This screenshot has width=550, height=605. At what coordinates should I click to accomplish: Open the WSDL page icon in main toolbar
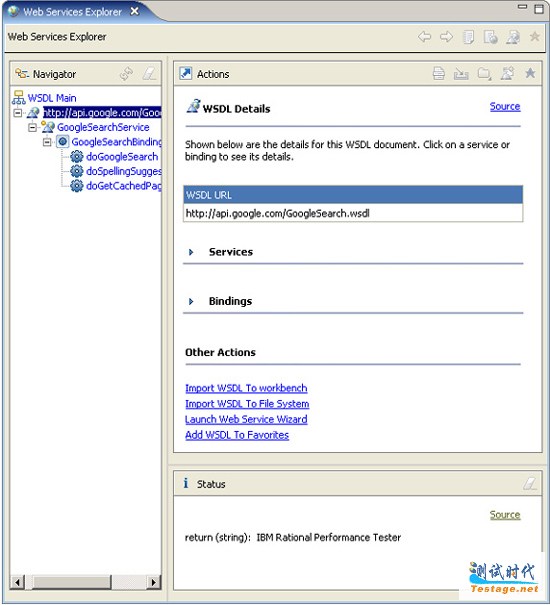[x=513, y=37]
